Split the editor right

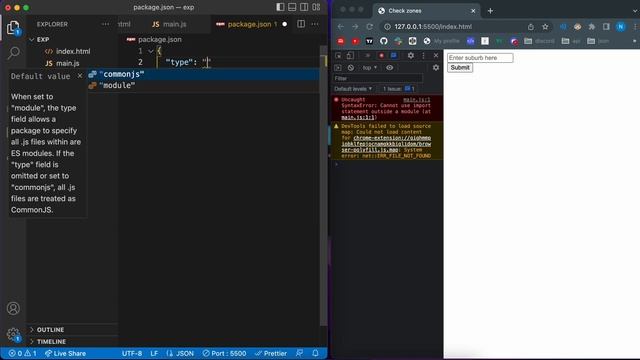pyautogui.click(x=301, y=24)
